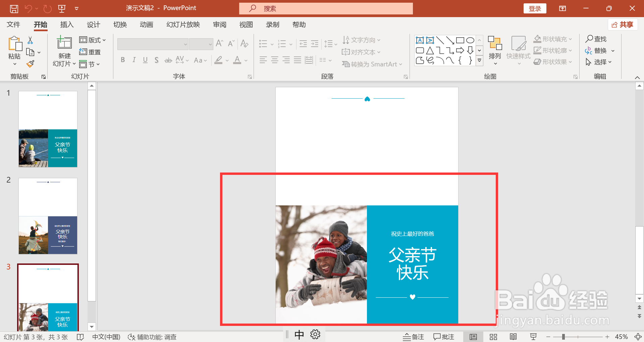Click the Zoom In plus button
The height and width of the screenshot is (342, 644).
pos(607,337)
